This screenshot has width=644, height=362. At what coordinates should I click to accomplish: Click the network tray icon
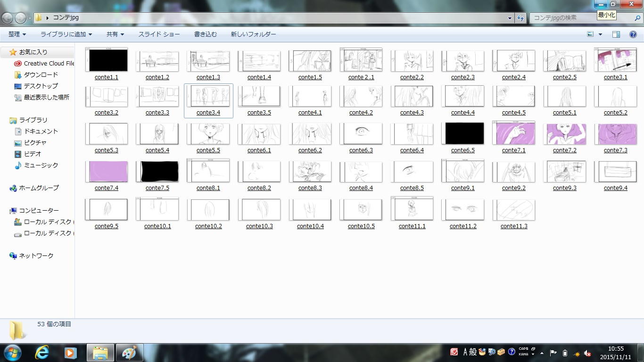pyautogui.click(x=576, y=353)
